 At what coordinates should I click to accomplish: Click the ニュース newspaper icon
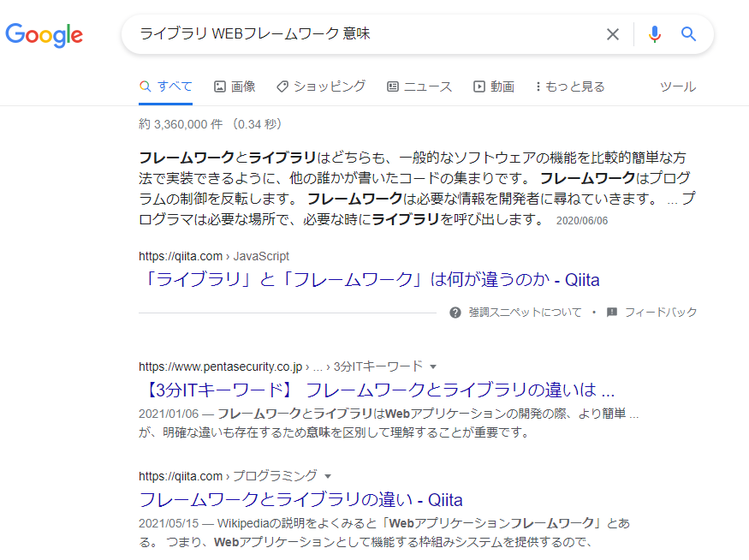392,86
